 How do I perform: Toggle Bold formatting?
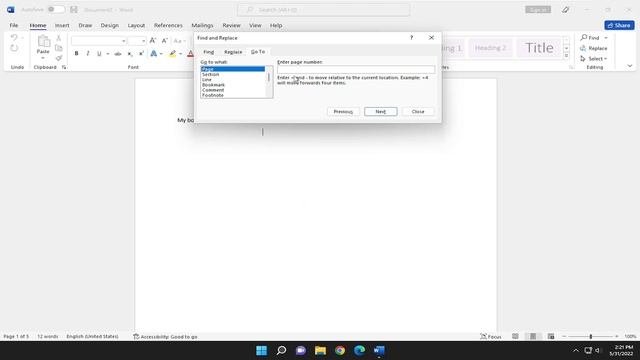coord(76,53)
